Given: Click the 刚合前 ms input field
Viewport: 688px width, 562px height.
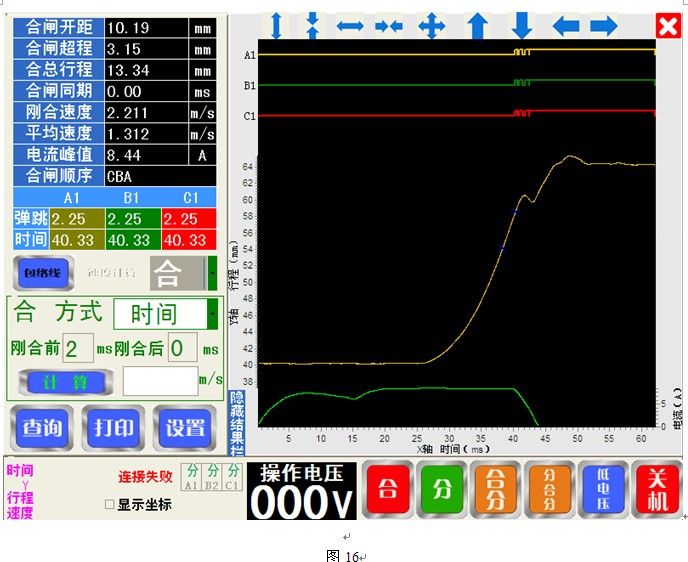Looking at the screenshot, I should tap(78, 348).
